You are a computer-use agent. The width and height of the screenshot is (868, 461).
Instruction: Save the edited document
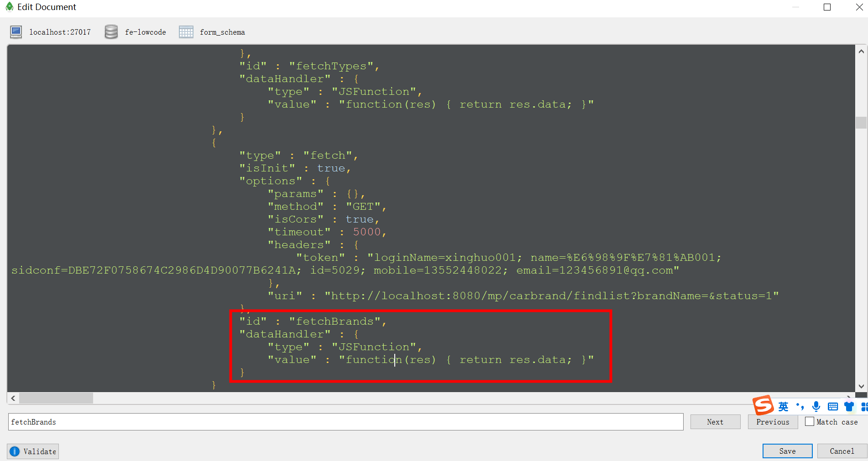pos(787,451)
